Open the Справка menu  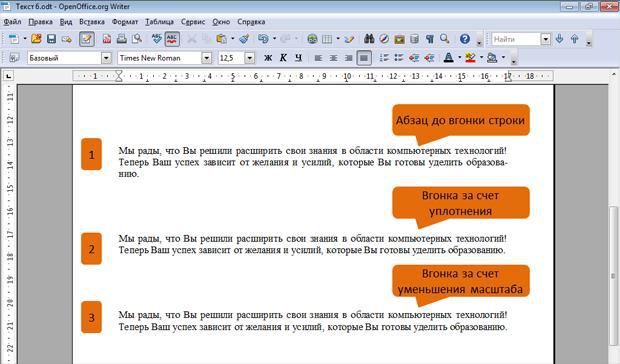tap(251, 22)
